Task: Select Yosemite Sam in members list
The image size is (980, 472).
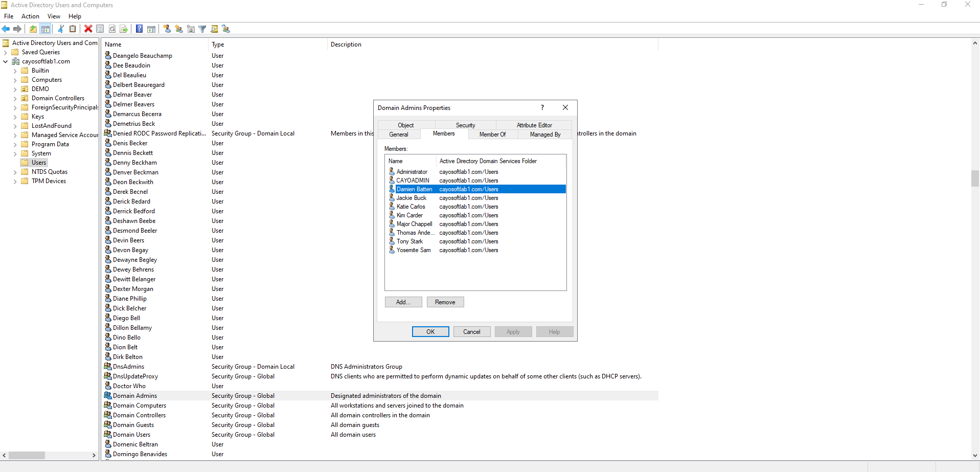Action: tap(413, 250)
